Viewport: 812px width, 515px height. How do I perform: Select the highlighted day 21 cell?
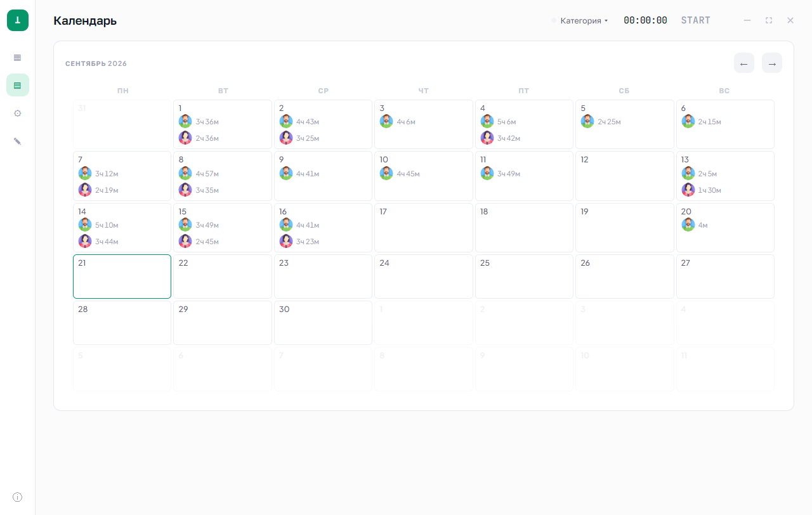point(122,276)
